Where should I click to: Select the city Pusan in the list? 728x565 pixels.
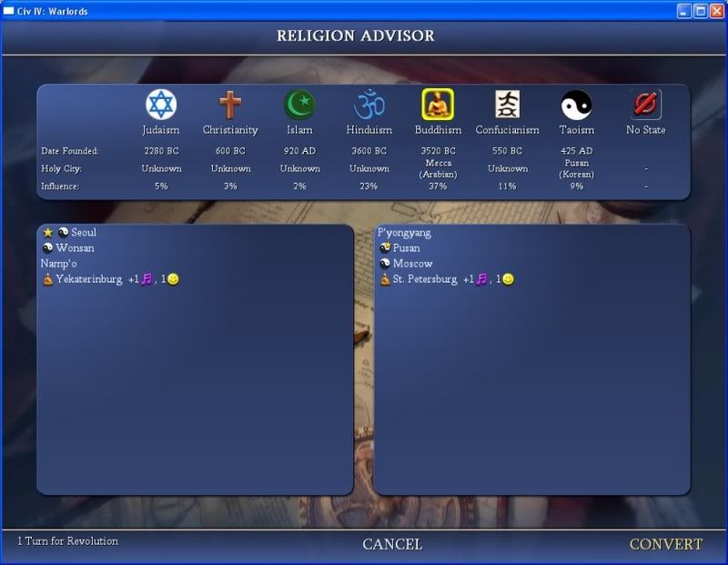click(x=406, y=247)
